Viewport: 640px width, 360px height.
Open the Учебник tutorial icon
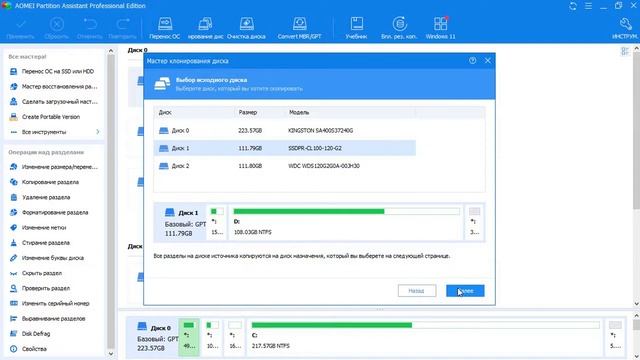[x=356, y=28]
